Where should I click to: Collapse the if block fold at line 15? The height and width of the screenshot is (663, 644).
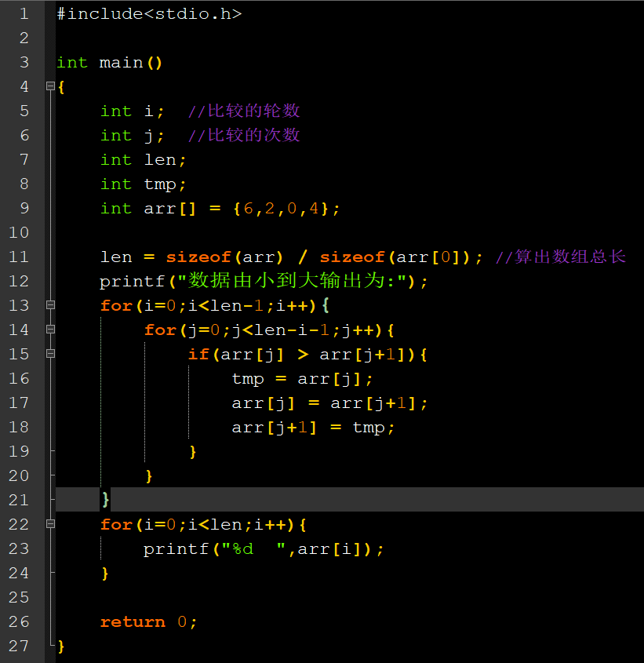pos(50,354)
